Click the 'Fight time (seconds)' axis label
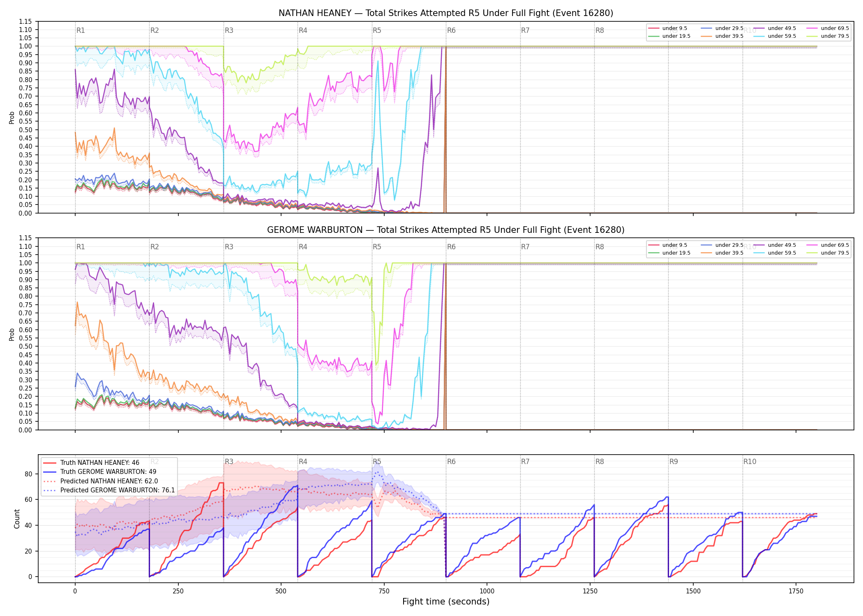 click(446, 602)
